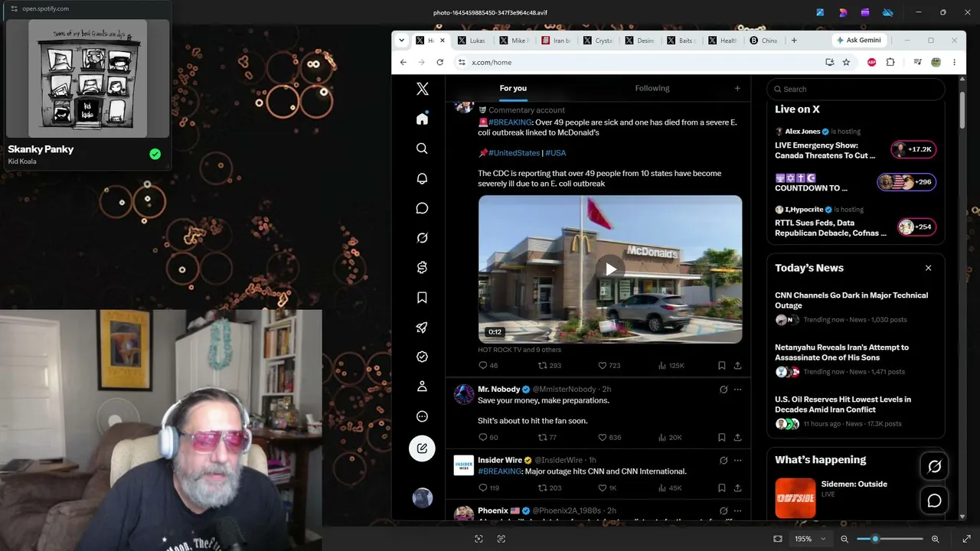Open Bookmarks icon in the X sidebar

[x=422, y=298]
